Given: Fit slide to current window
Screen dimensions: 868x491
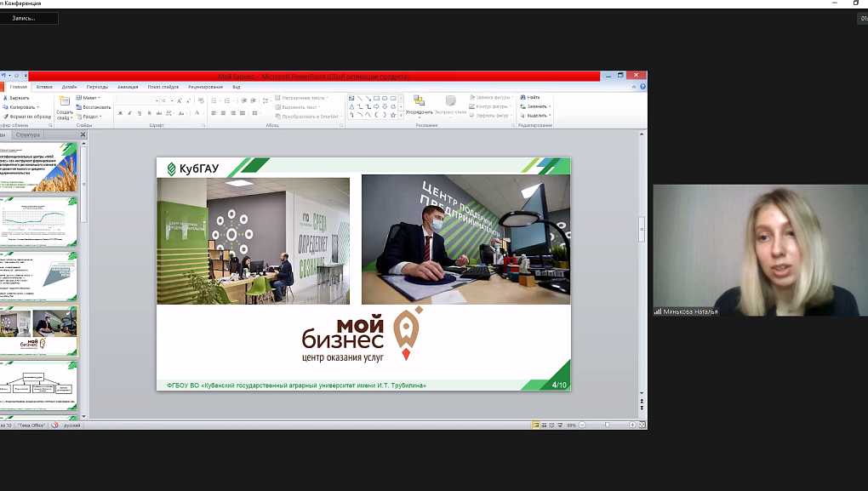Looking at the screenshot, I should [x=642, y=425].
